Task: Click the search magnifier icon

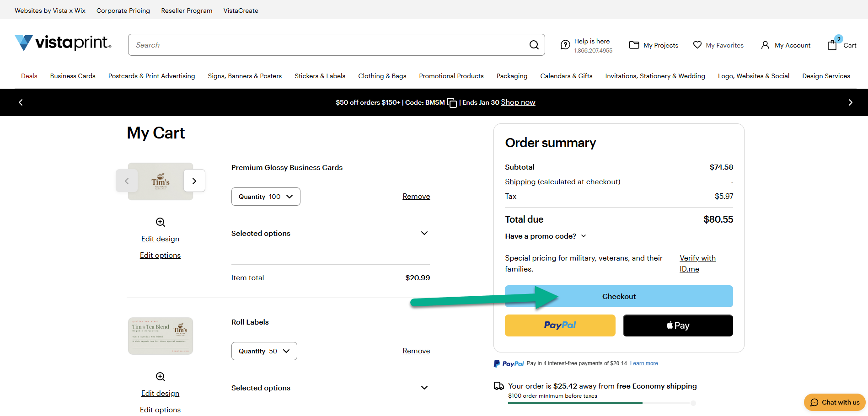Action: tap(534, 45)
